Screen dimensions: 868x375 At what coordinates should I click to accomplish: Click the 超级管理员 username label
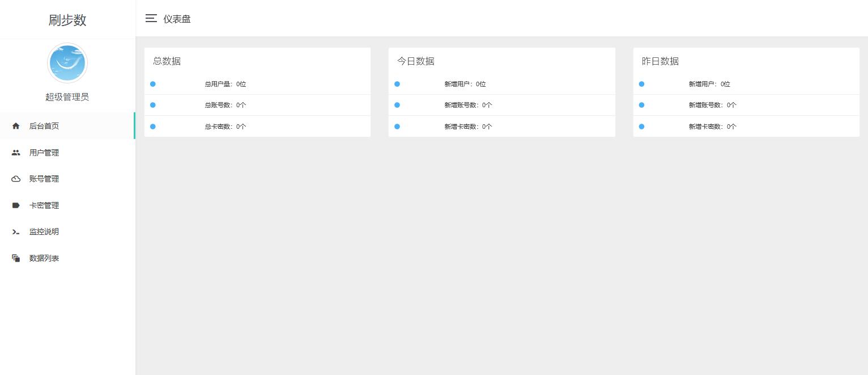[67, 97]
